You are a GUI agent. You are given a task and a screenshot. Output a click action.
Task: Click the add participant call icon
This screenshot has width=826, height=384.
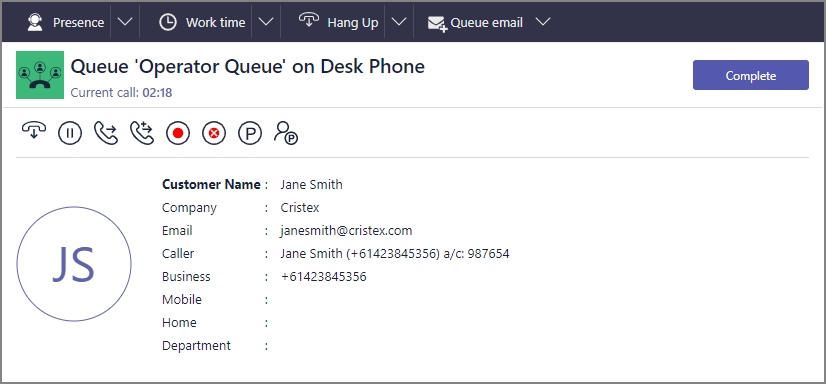click(x=142, y=133)
